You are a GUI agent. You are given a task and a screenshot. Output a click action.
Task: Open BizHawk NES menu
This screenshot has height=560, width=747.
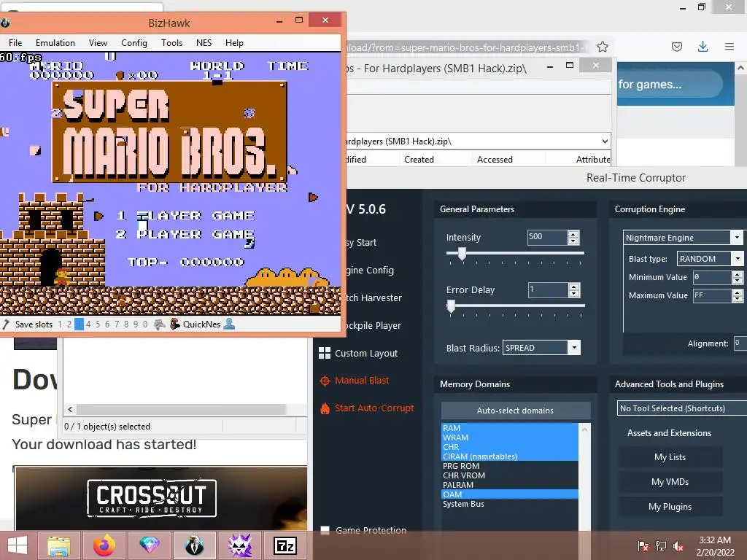pyautogui.click(x=204, y=43)
